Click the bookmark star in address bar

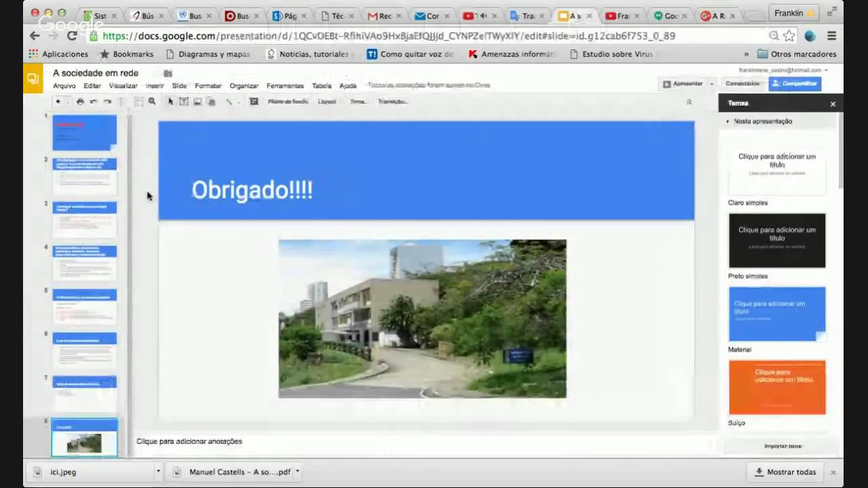pos(789,36)
